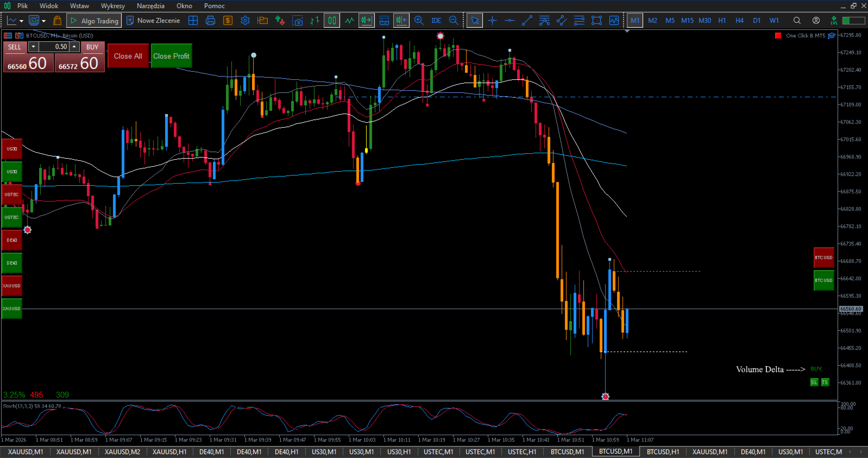Open the Market Watch shopping bag icon
Image resolution: width=868 pixels, height=458 pixels.
click(x=57, y=21)
